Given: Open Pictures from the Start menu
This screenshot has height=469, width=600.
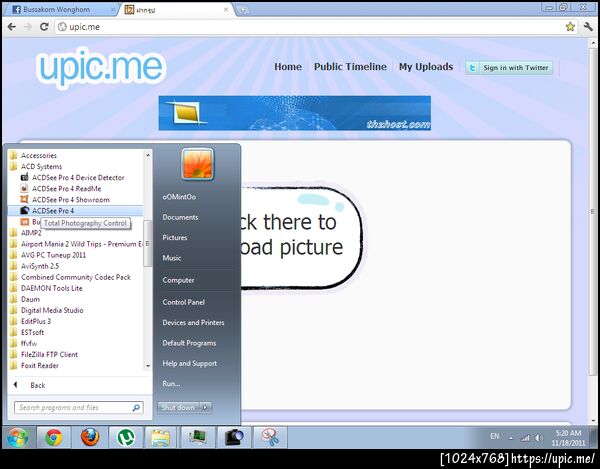Looking at the screenshot, I should coord(174,238).
